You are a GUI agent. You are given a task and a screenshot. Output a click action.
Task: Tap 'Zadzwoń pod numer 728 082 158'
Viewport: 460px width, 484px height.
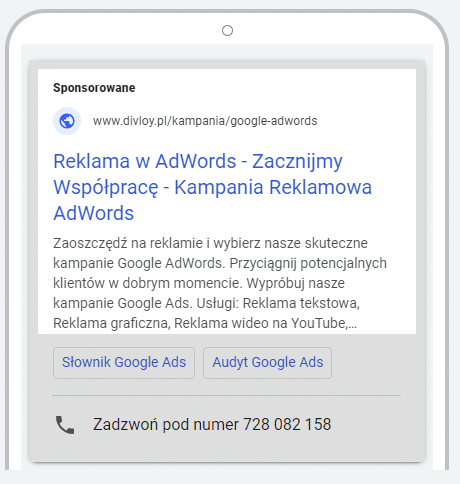[x=212, y=425]
